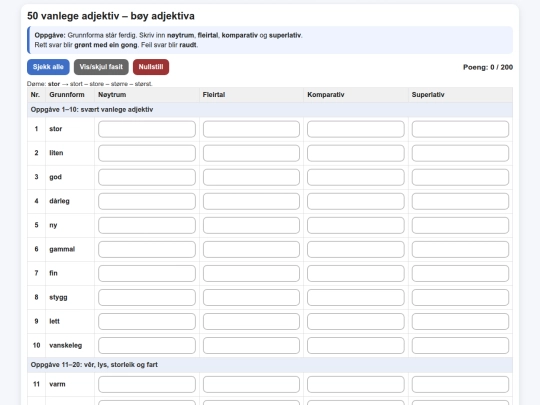The image size is (540, 405).
Task: Focus the Nøytrum input for ny
Action: point(147,225)
